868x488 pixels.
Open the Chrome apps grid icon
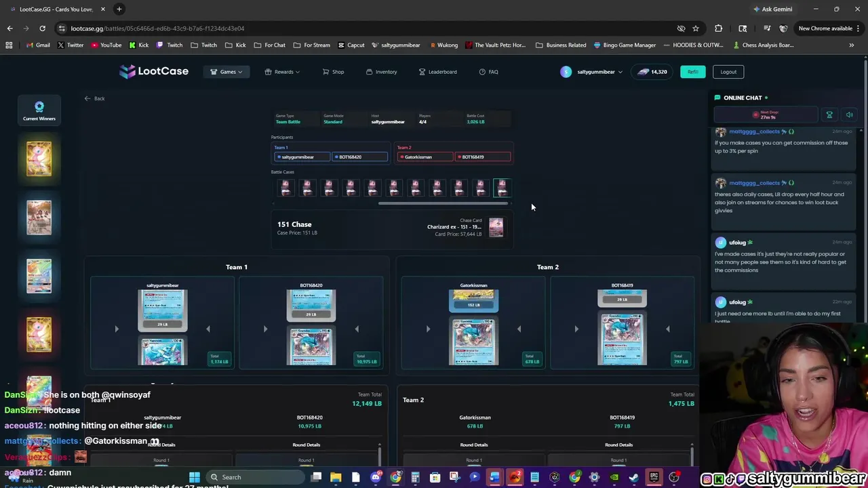coord(9,45)
